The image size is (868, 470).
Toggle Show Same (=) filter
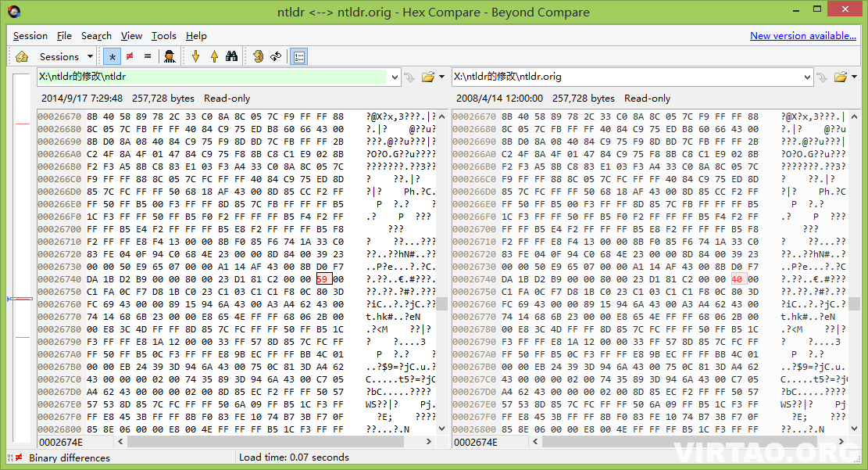coord(147,56)
